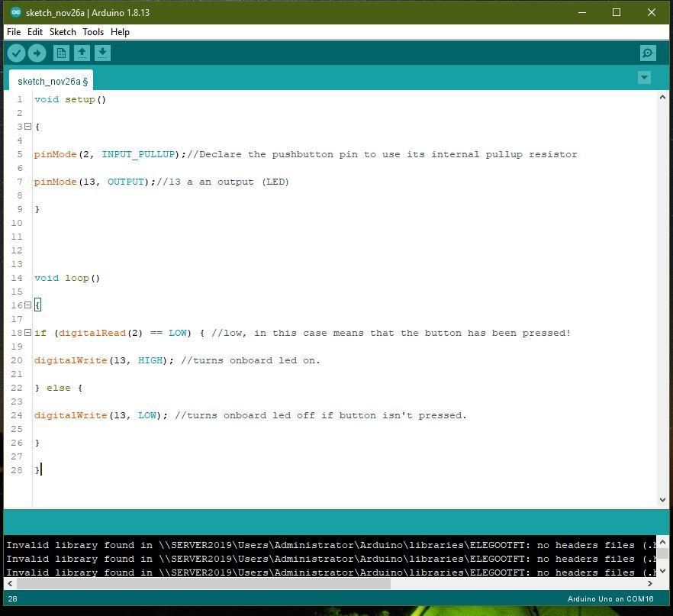Click line number 28 in status bar
Viewport: 673px width, 616px height.
(x=12, y=599)
